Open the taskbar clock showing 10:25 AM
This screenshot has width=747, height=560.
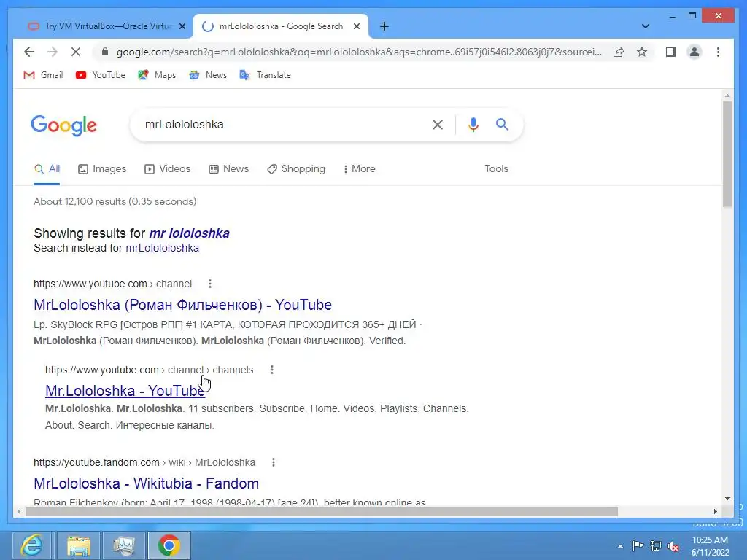coord(711,546)
